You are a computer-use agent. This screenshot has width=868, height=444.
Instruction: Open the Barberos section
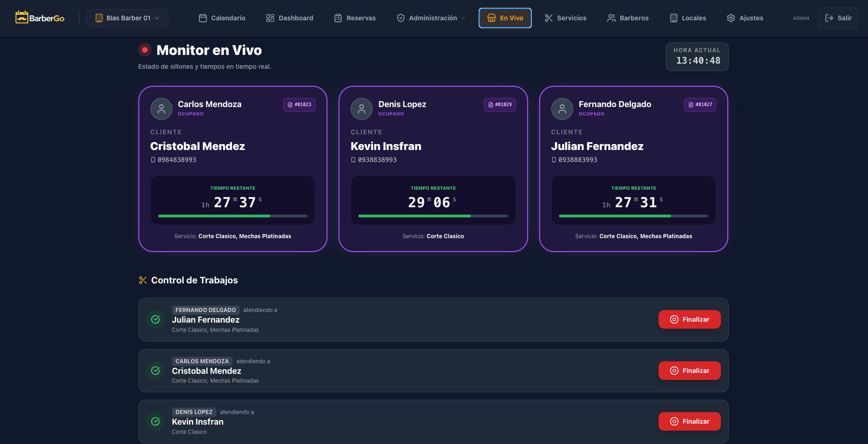tap(628, 18)
